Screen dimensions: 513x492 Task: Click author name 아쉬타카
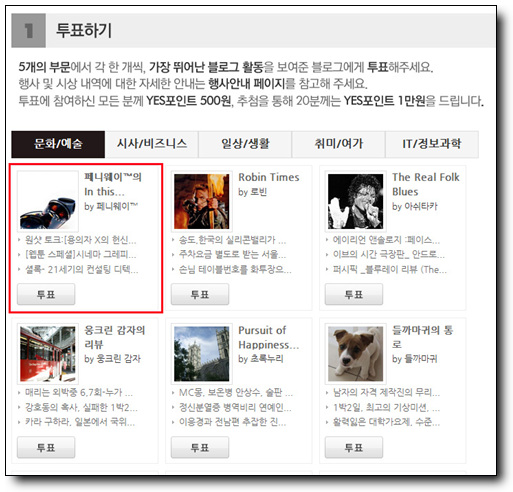click(420, 206)
